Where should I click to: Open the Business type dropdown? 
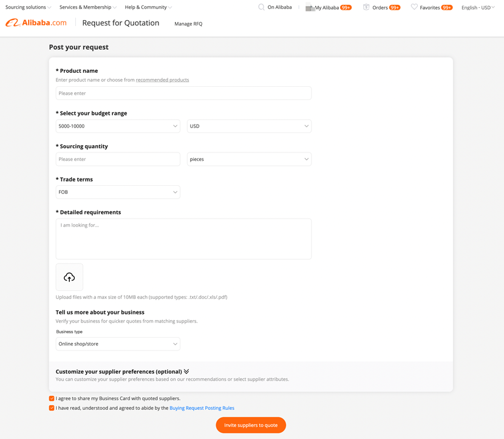tap(118, 344)
